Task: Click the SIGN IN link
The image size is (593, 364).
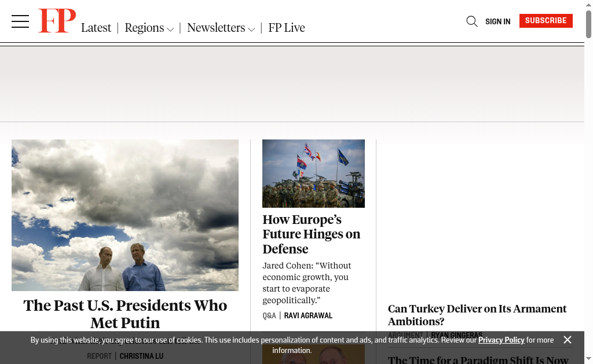Action: click(497, 21)
